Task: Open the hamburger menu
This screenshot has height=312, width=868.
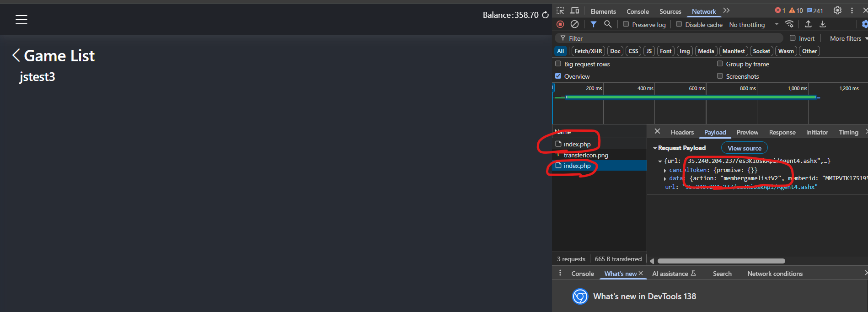Action: (x=21, y=20)
